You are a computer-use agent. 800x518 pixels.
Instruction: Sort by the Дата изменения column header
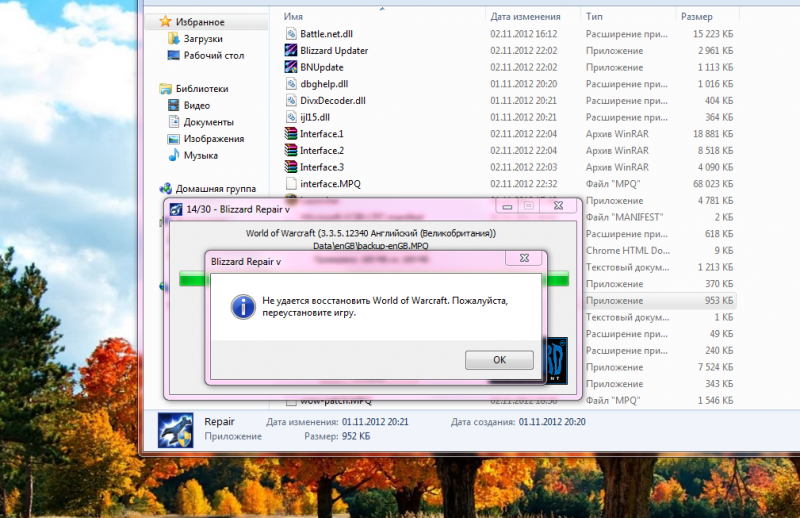pos(524,17)
